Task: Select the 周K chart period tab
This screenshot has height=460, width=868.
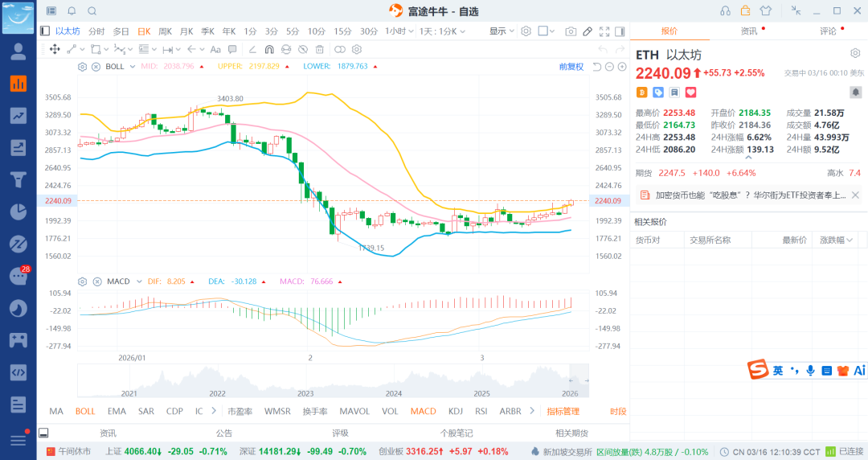Action: pyautogui.click(x=165, y=31)
